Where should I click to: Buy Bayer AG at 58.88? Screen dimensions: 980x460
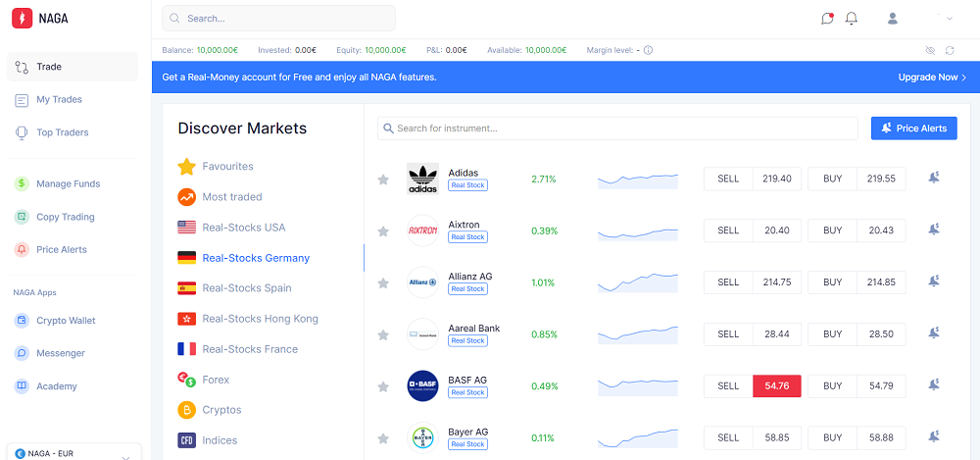tap(857, 437)
